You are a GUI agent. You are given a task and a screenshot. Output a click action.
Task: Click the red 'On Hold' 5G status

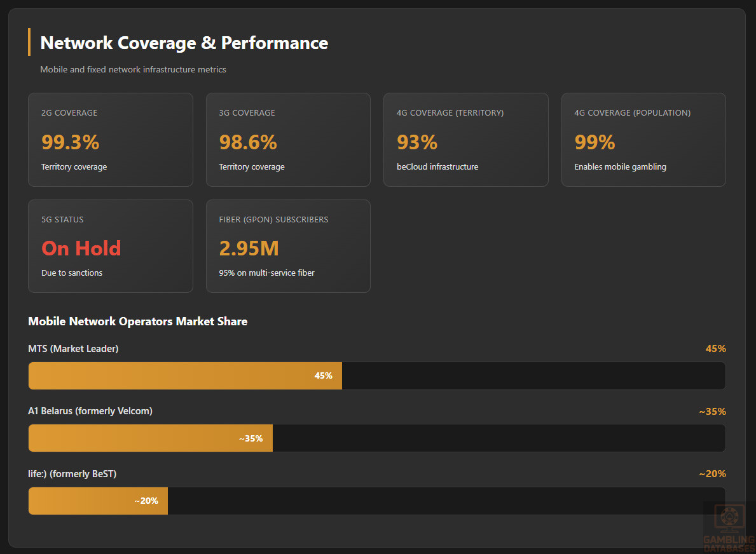[81, 248]
